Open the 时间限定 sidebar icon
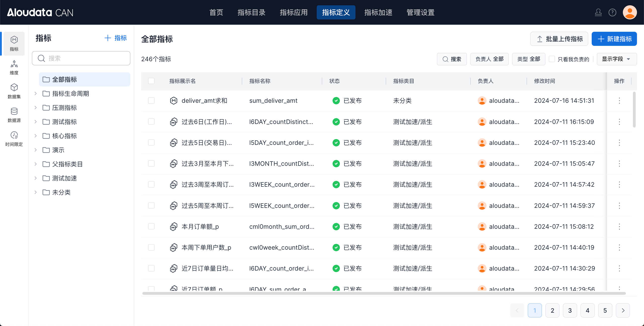The width and height of the screenshot is (644, 326). [x=14, y=139]
